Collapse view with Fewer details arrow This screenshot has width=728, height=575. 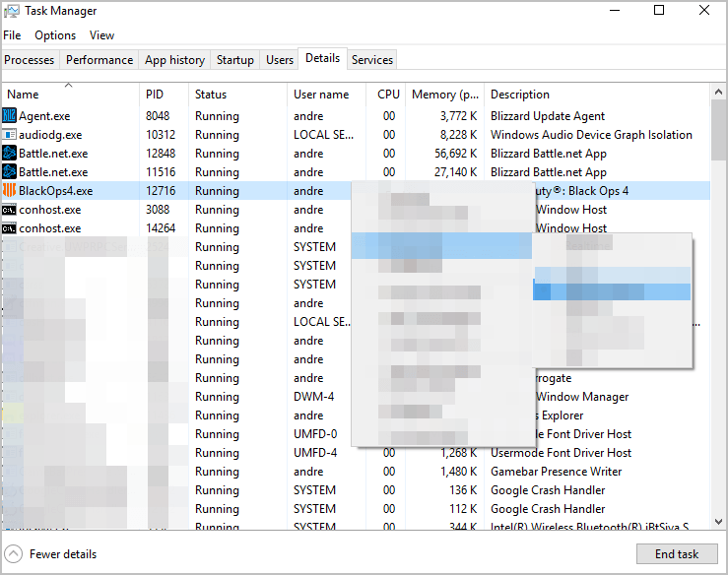(13, 553)
